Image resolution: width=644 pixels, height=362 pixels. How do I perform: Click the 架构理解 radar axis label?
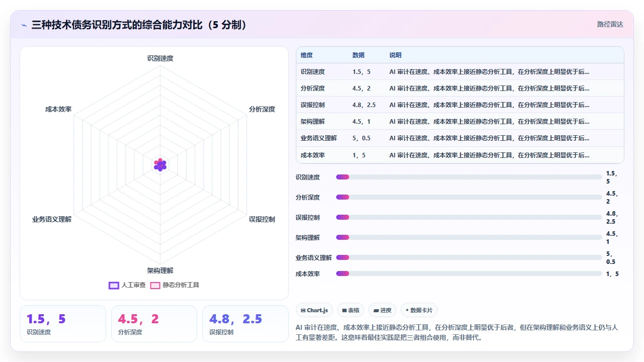tap(160, 270)
